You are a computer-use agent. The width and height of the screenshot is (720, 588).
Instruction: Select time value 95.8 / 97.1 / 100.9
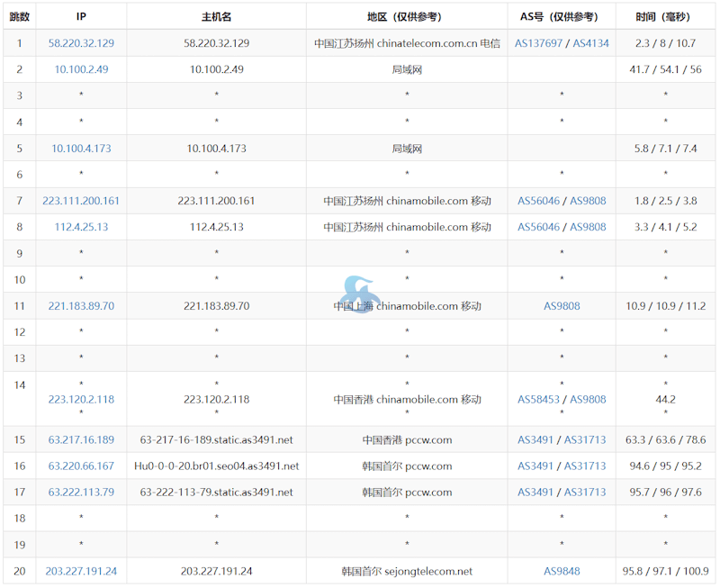[665, 571]
